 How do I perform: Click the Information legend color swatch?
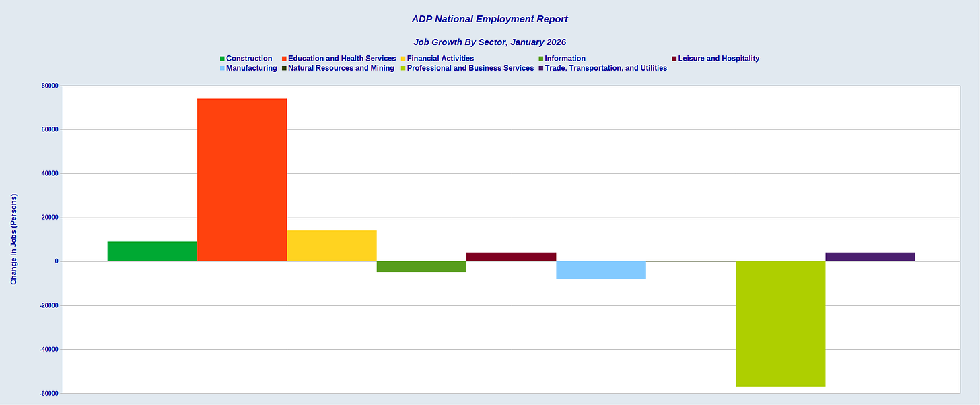pyautogui.click(x=540, y=59)
